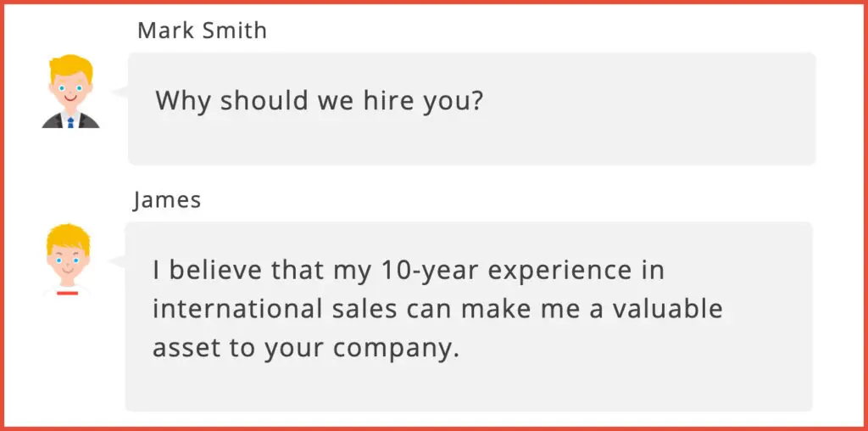The height and width of the screenshot is (431, 868).
Task: Click Mark Smith's avatar icon
Action: coord(71,92)
